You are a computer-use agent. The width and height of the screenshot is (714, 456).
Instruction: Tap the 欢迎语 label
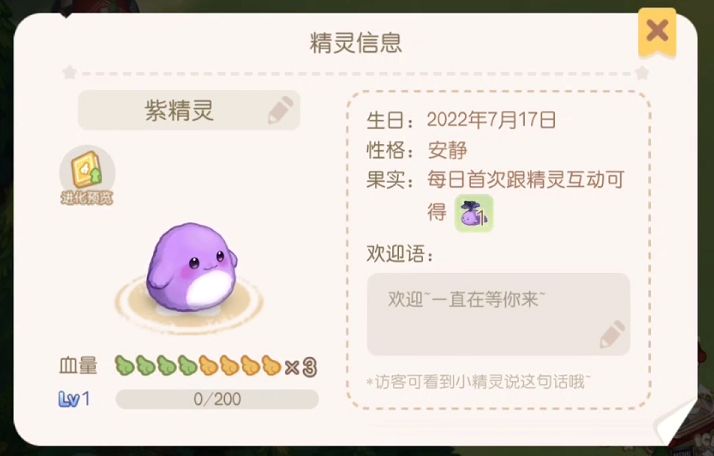[x=399, y=254]
